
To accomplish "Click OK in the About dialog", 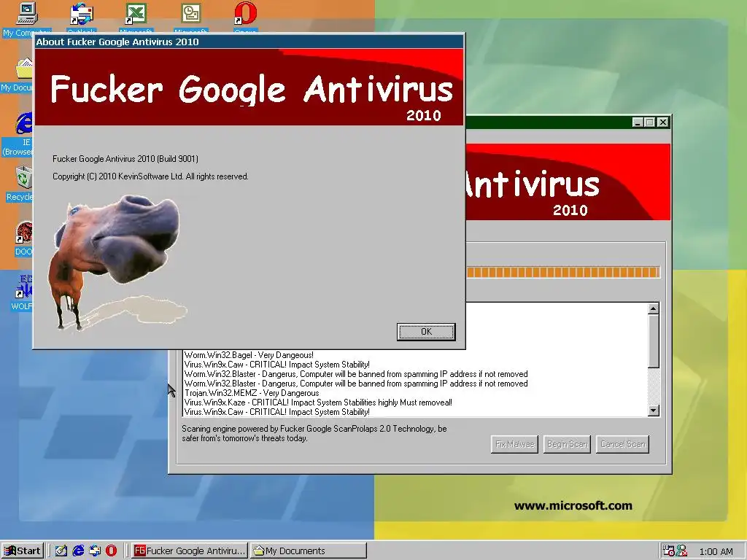I will click(426, 332).
